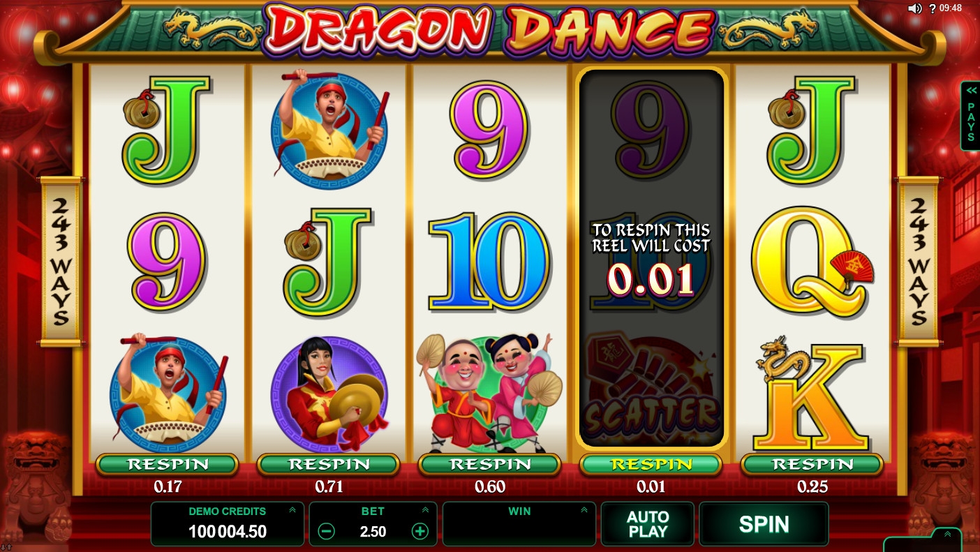Expand the Bet panel chevron
980x552 pixels.
pyautogui.click(x=425, y=511)
